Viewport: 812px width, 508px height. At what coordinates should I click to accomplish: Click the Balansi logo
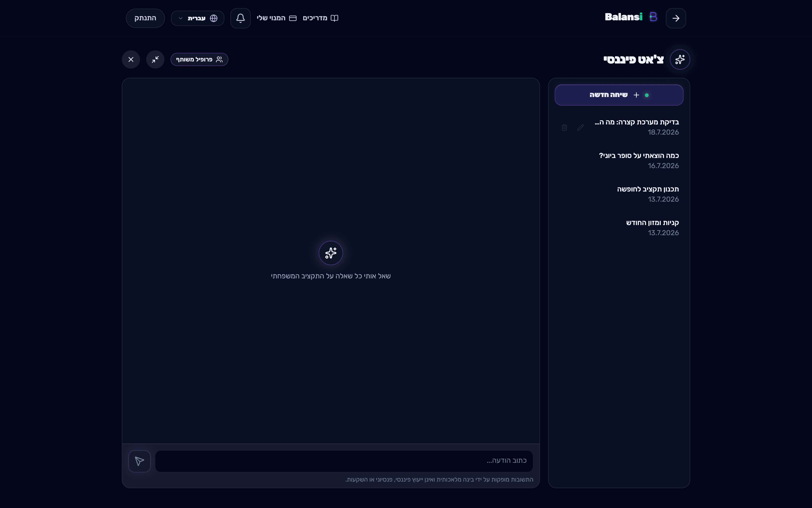[x=631, y=17]
